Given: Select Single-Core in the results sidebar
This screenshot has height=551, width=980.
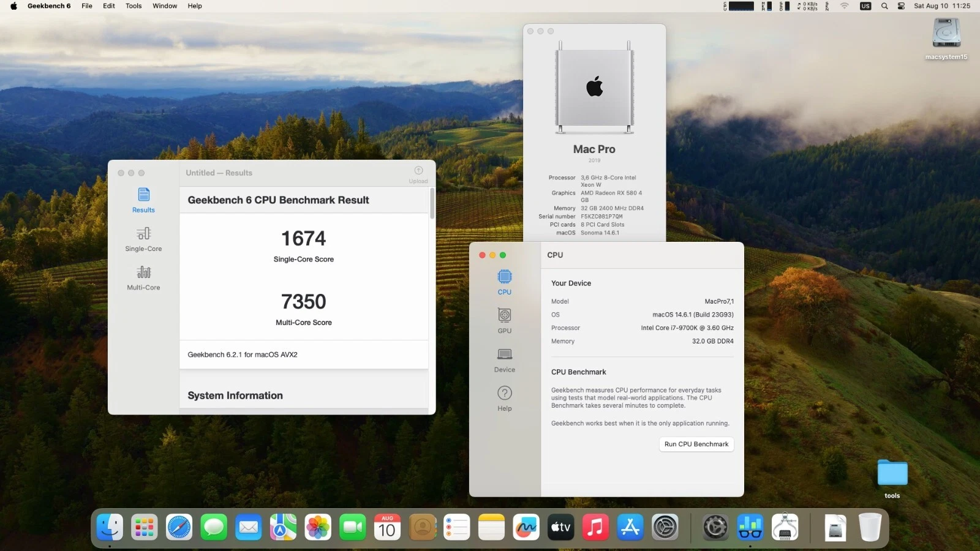Looking at the screenshot, I should (143, 239).
